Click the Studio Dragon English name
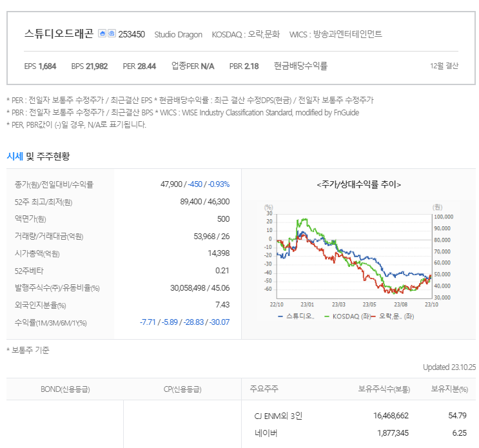479x448 pixels. click(x=178, y=35)
